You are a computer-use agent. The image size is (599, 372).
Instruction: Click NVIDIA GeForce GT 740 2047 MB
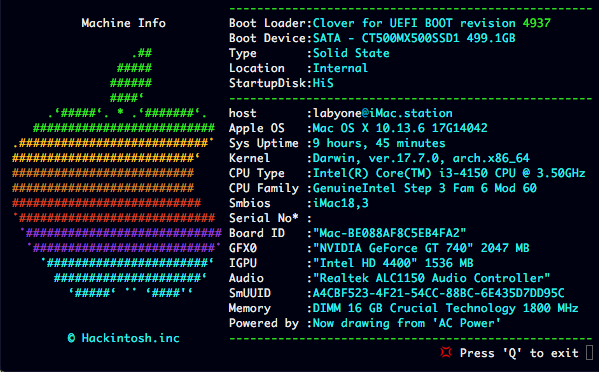pyautogui.click(x=421, y=248)
